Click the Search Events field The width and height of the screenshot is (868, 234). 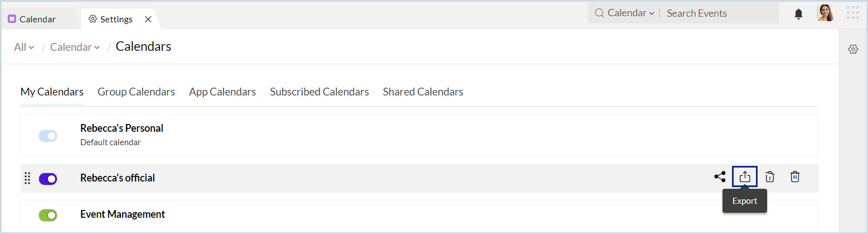pos(719,13)
